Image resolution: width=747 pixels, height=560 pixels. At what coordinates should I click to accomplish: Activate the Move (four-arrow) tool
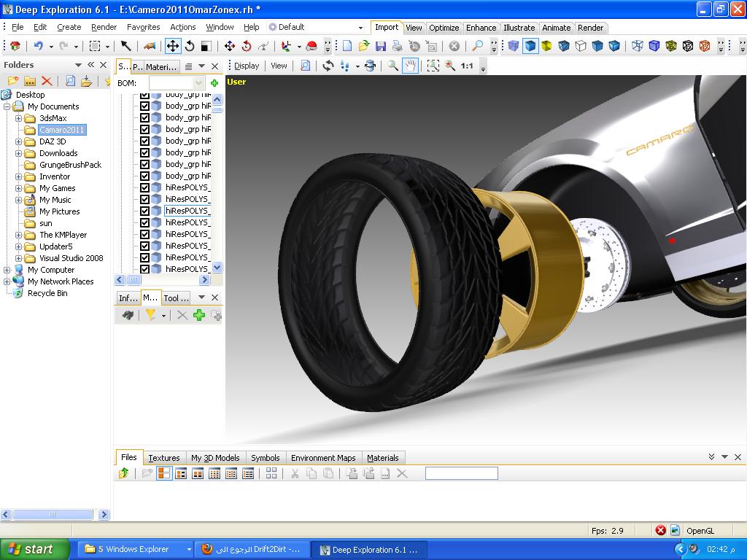[172, 46]
